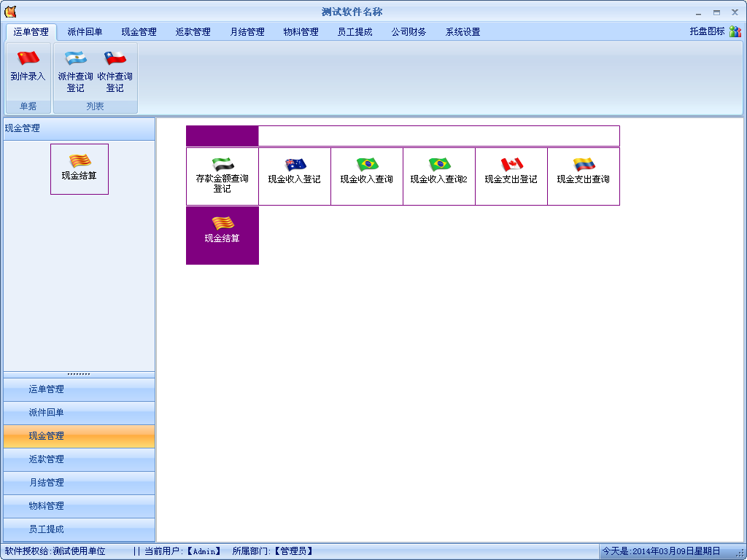Expand 运单管理 in the sidebar navigation
The height and width of the screenshot is (560, 747).
tap(79, 389)
